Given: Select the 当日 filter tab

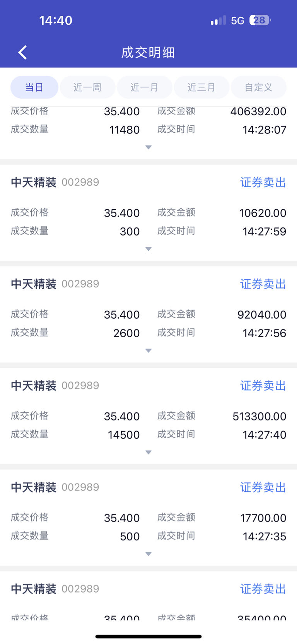Looking at the screenshot, I should 34,87.
